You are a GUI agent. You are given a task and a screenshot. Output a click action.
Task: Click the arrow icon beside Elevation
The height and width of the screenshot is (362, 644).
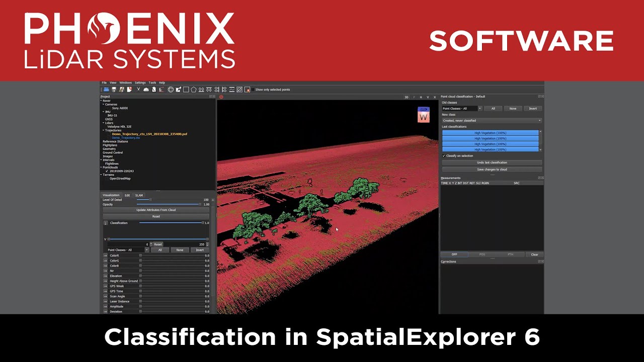click(x=106, y=276)
